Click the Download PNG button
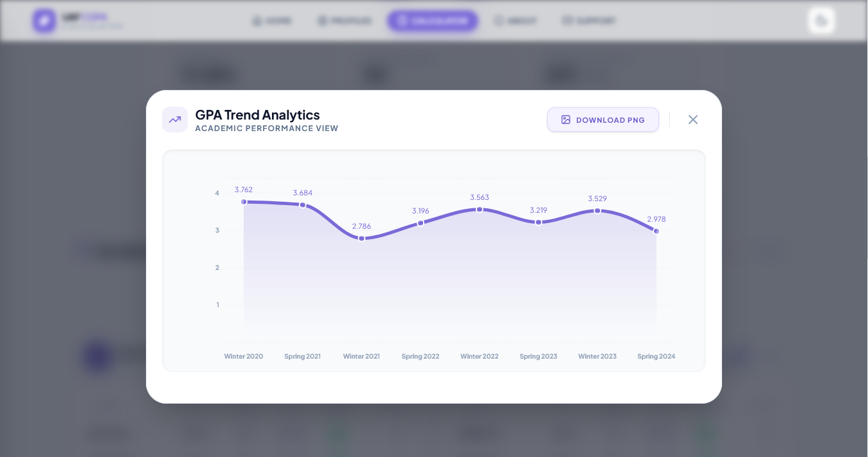 click(602, 120)
